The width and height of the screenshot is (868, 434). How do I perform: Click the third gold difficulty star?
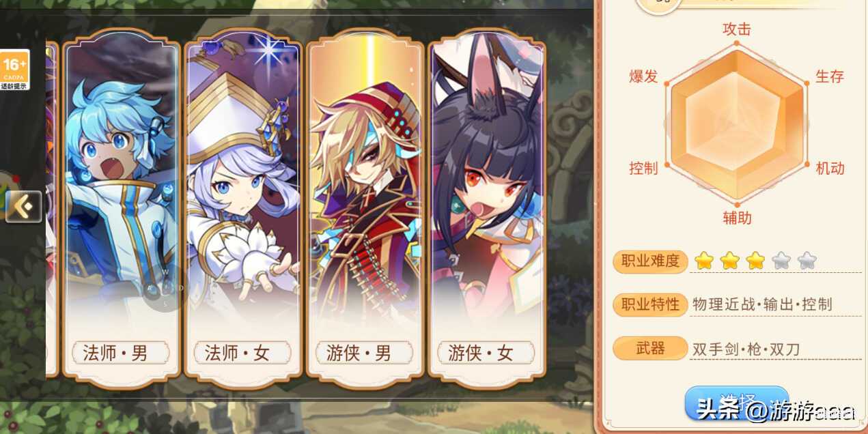pyautogui.click(x=755, y=260)
